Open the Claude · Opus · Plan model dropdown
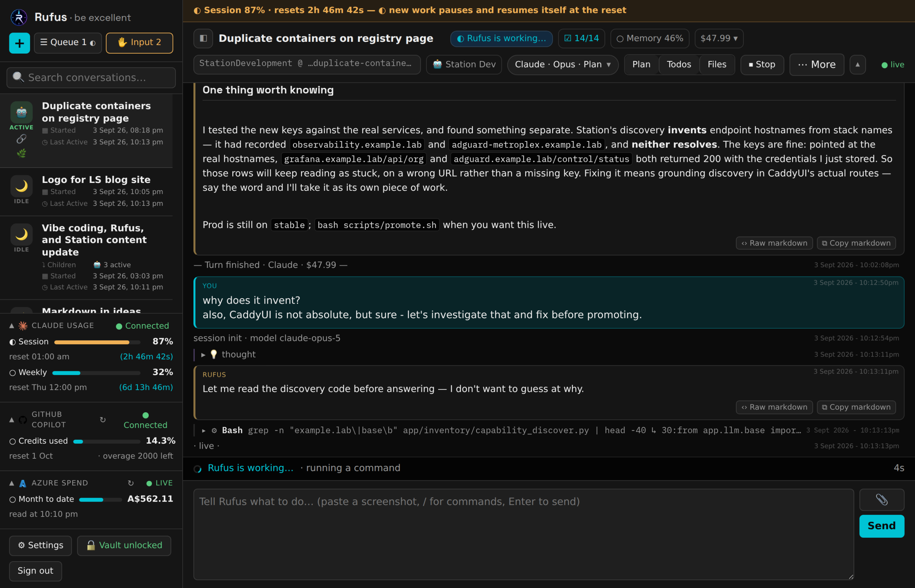This screenshot has height=588, width=915. pos(562,65)
